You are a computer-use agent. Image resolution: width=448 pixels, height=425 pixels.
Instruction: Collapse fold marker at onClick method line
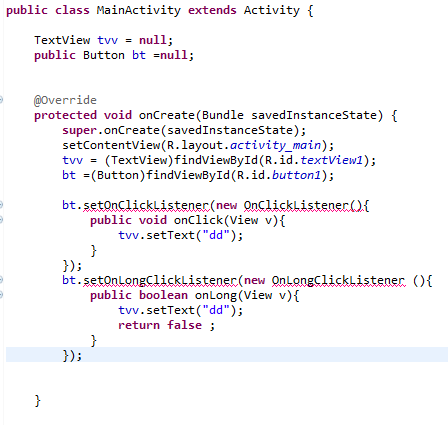(x=1, y=219)
